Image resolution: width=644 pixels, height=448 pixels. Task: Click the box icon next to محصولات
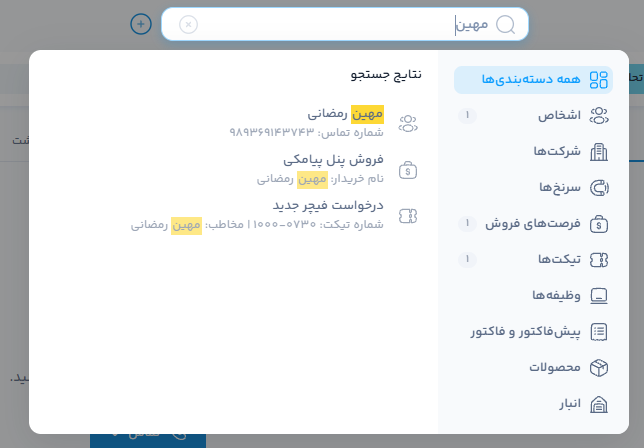(599, 368)
